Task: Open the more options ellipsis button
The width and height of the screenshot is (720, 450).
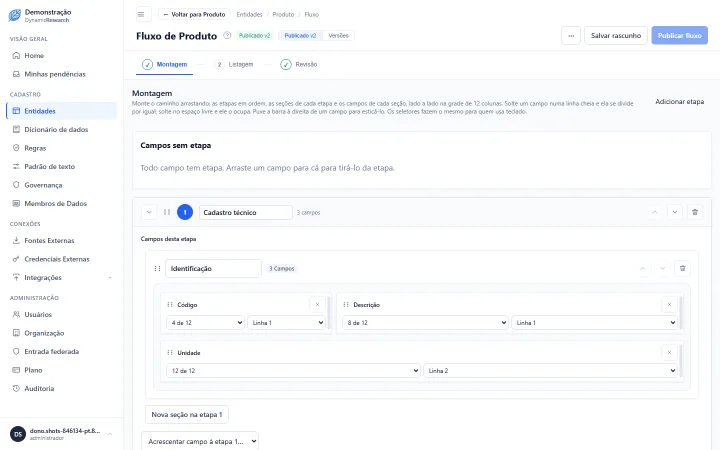Action: [x=571, y=35]
